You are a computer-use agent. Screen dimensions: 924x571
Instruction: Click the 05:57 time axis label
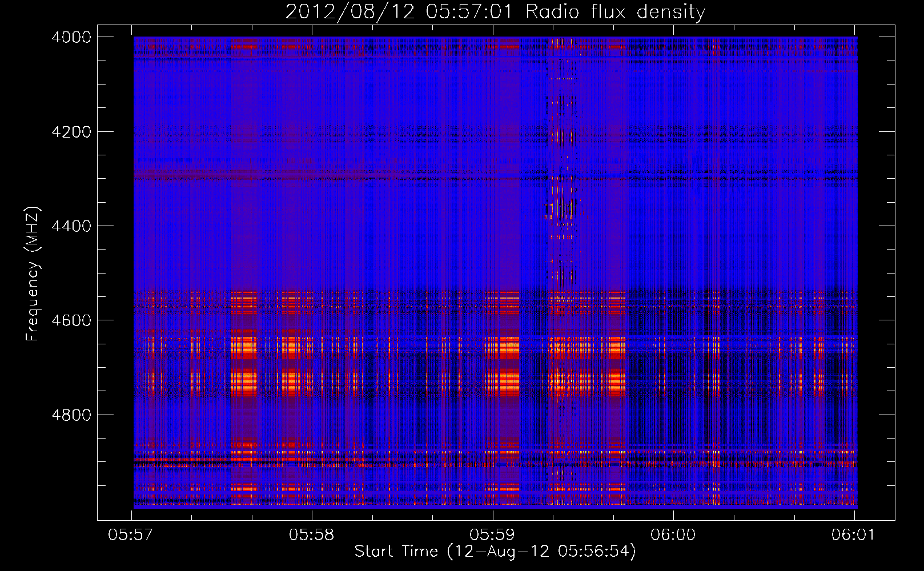131,535
